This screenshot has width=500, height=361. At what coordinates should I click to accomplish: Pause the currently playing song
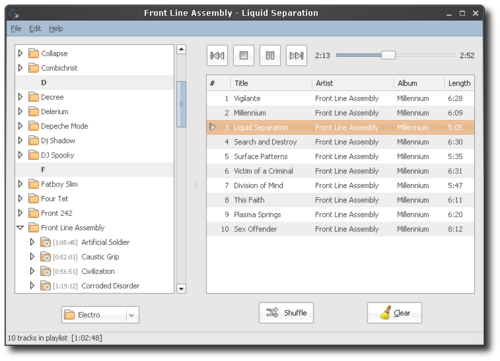[x=270, y=55]
